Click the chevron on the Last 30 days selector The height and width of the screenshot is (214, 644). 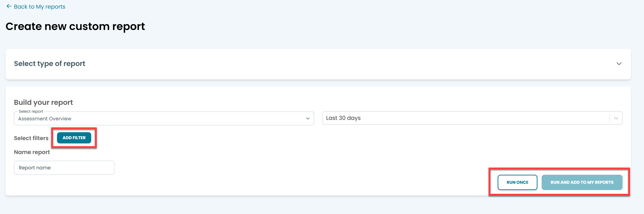616,118
